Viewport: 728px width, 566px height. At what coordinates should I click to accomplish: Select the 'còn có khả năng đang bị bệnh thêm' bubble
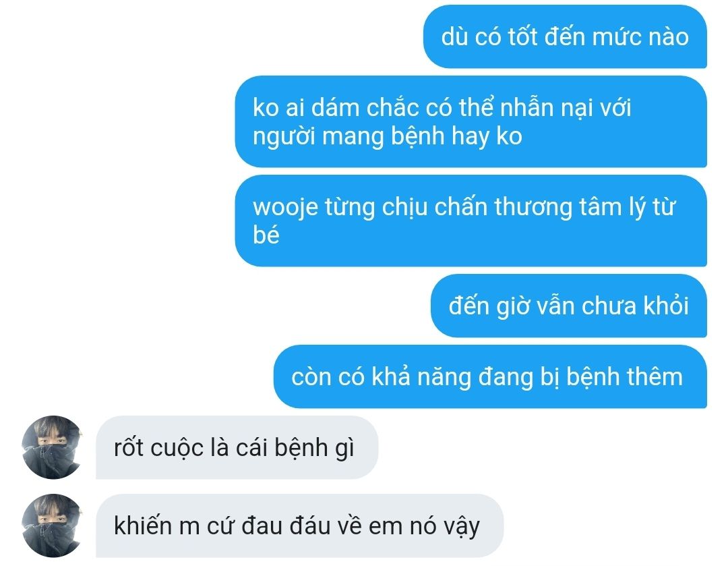tap(490, 376)
